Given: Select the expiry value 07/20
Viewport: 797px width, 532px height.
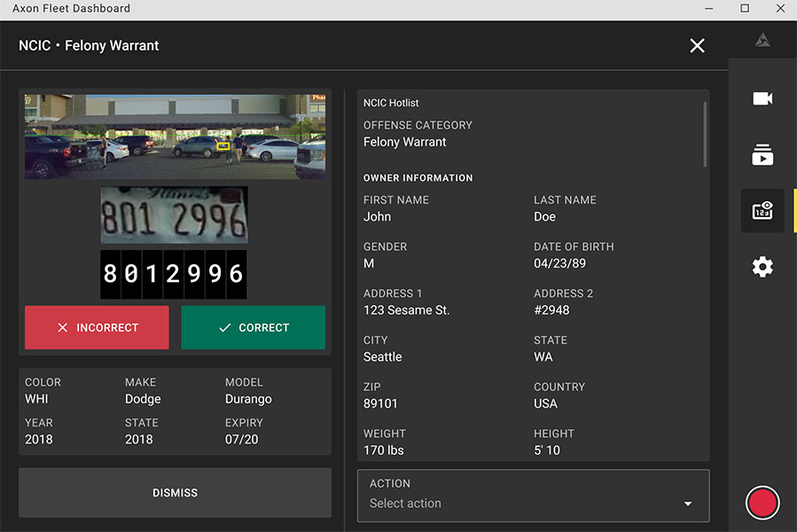Looking at the screenshot, I should coord(241,440).
